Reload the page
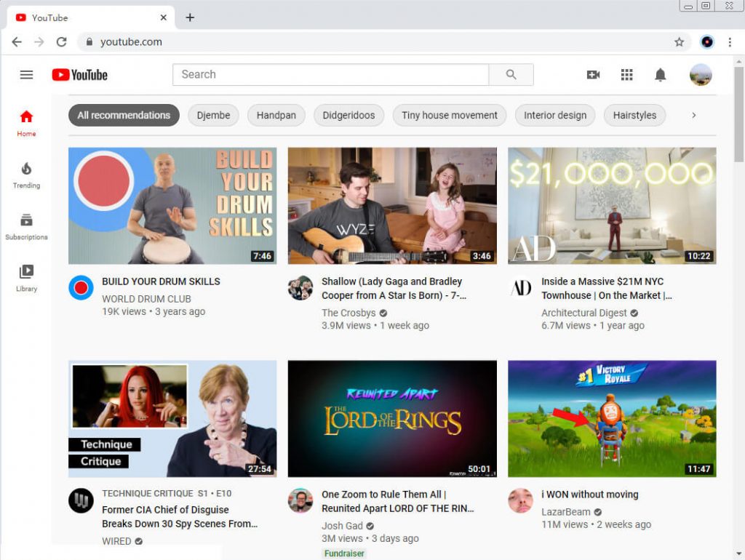This screenshot has height=560, width=745. [61, 41]
